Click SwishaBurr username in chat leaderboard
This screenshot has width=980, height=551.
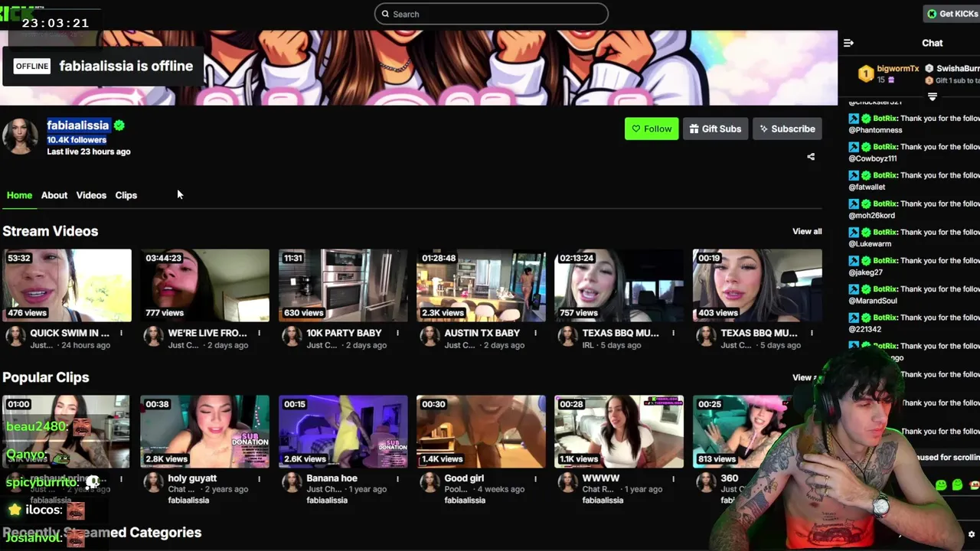(958, 68)
